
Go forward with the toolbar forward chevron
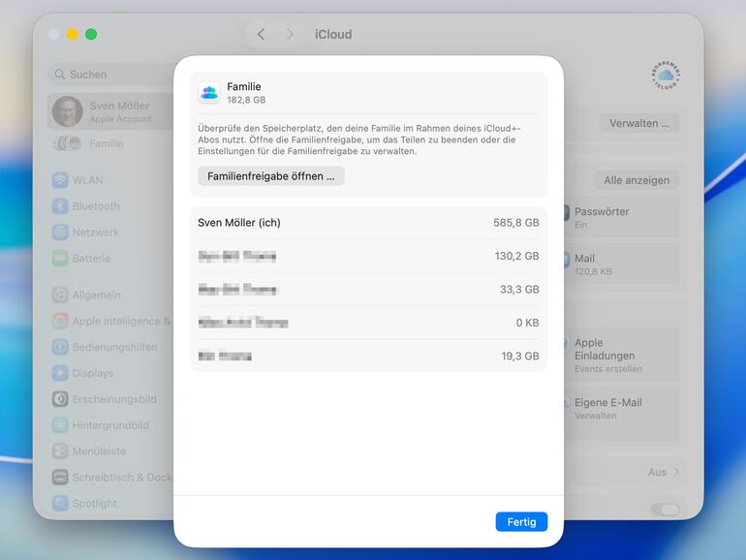click(x=290, y=34)
